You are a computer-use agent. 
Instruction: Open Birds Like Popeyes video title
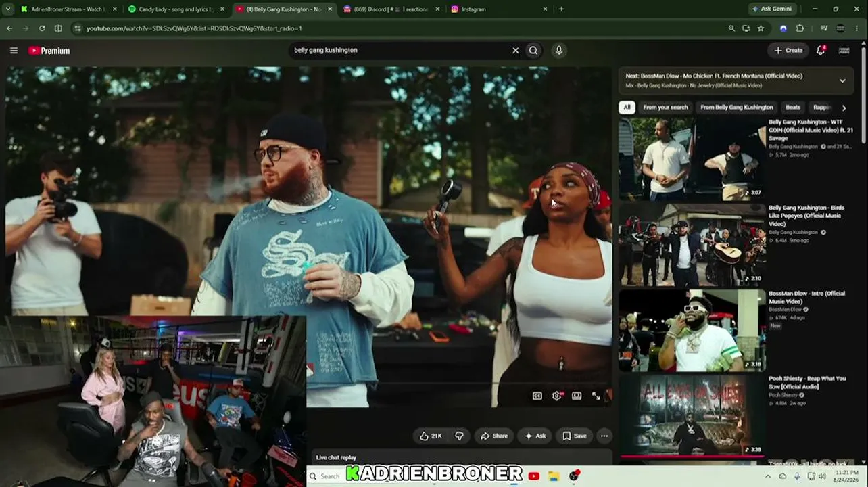[x=806, y=216]
